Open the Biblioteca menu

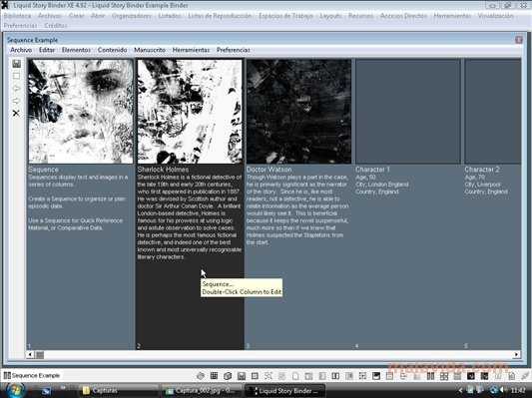(x=17, y=16)
